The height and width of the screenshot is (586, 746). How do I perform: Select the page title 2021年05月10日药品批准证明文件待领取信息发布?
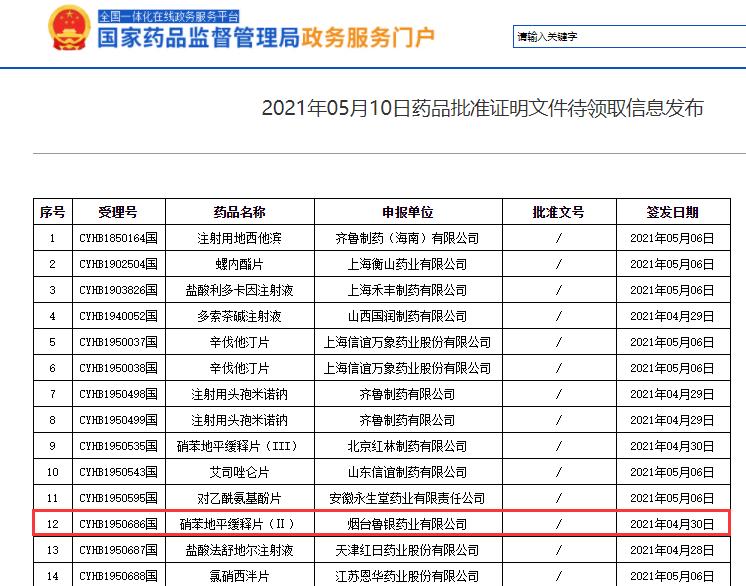pos(482,108)
